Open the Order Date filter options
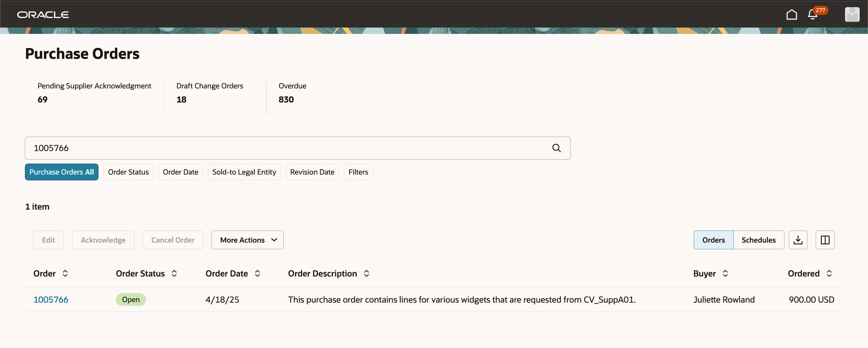This screenshot has width=868, height=348. point(180,172)
